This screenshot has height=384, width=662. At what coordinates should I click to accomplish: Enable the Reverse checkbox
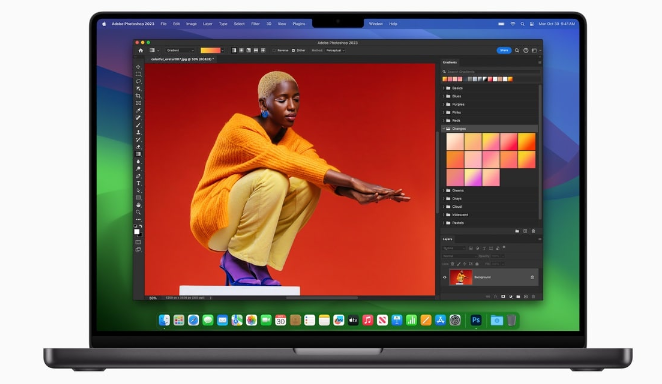click(274, 50)
